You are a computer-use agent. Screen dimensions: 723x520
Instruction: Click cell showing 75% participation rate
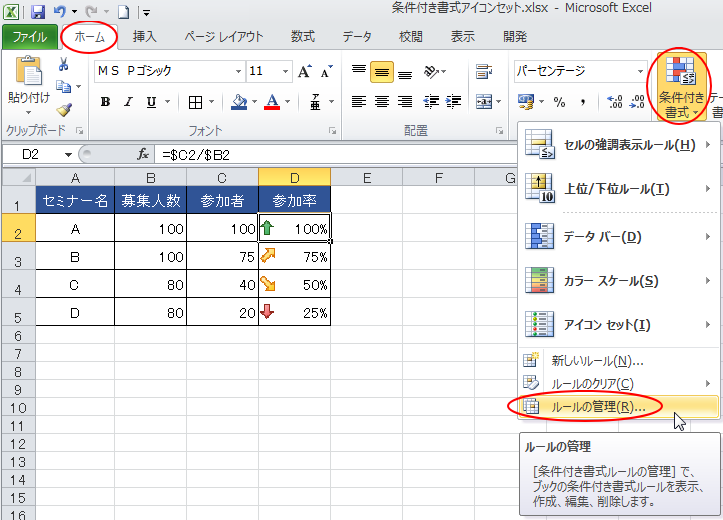click(295, 256)
